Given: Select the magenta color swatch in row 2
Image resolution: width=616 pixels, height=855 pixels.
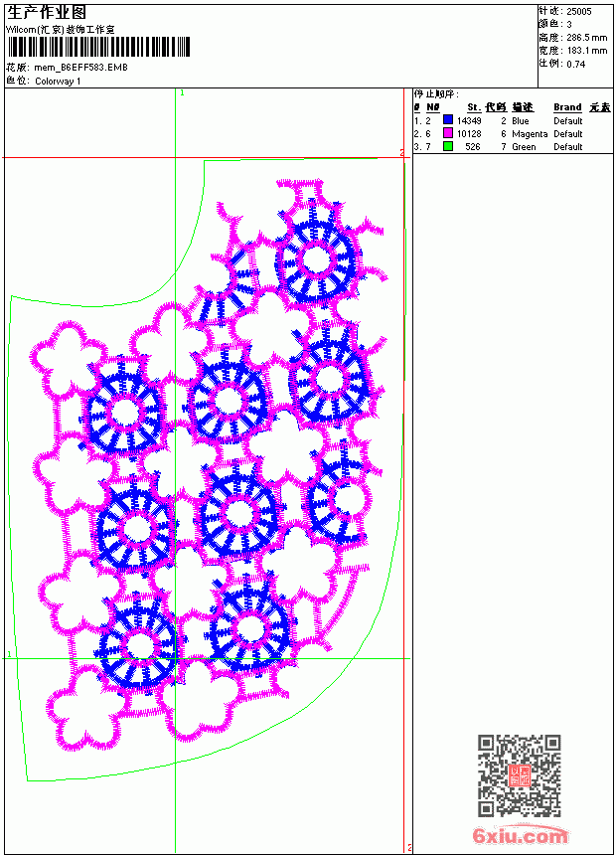Looking at the screenshot, I should click(x=448, y=133).
